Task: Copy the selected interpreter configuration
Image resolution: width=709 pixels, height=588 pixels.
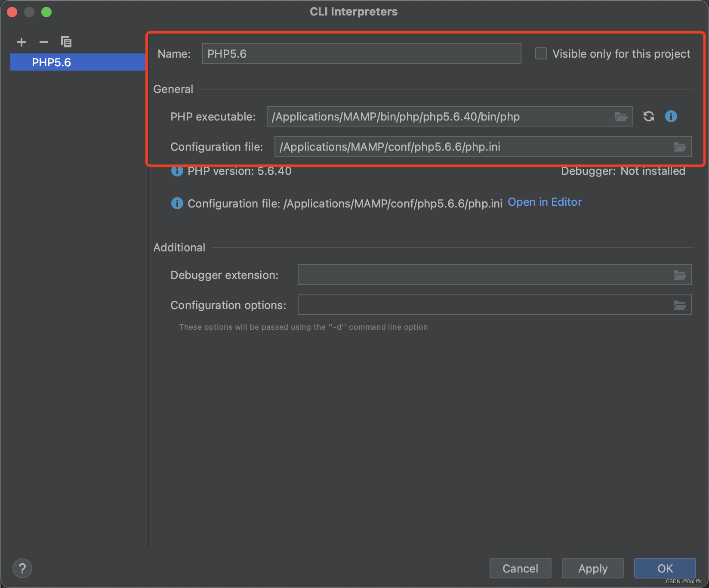Action: (66, 42)
